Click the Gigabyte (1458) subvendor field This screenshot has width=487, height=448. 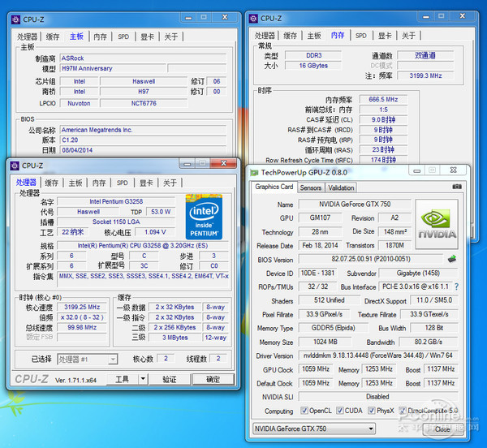coord(418,274)
